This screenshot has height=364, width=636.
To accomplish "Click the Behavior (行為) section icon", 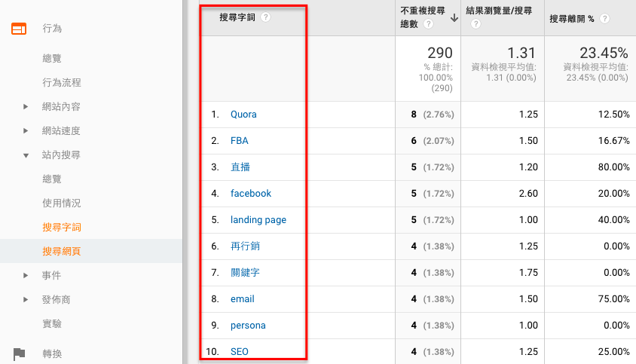I will click(19, 29).
